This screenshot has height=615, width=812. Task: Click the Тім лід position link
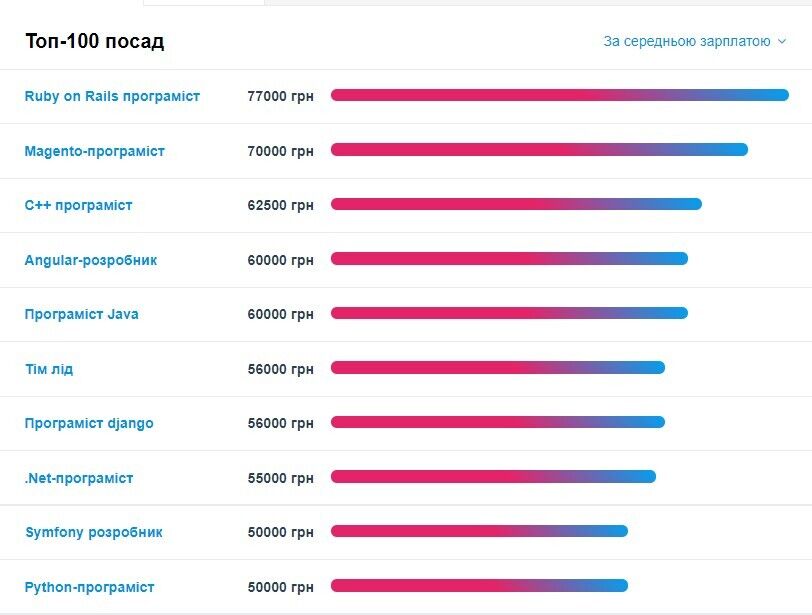(x=48, y=369)
